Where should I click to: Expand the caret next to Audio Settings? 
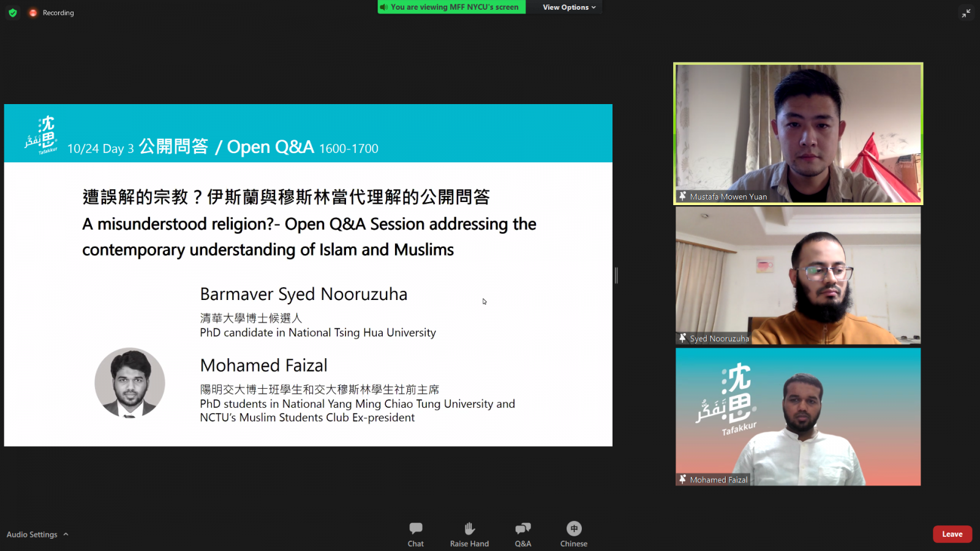(66, 534)
